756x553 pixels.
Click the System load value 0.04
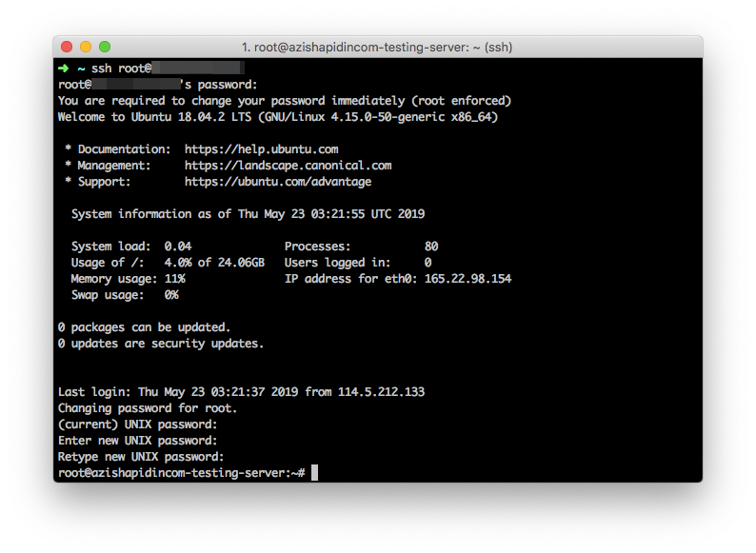point(178,247)
